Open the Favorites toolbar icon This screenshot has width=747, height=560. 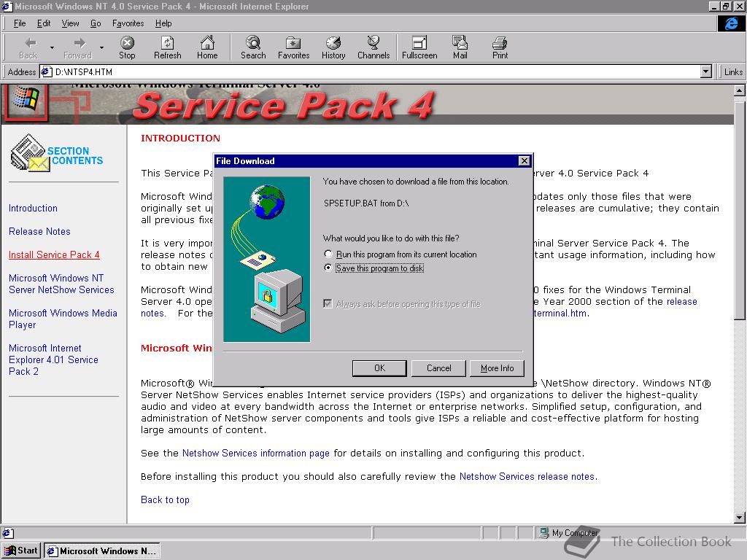tap(293, 47)
